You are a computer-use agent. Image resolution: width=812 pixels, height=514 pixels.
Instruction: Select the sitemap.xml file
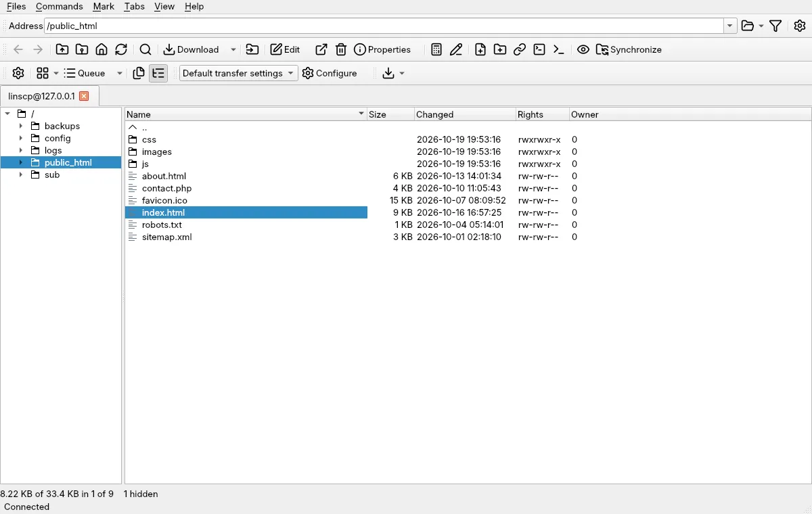tap(166, 237)
